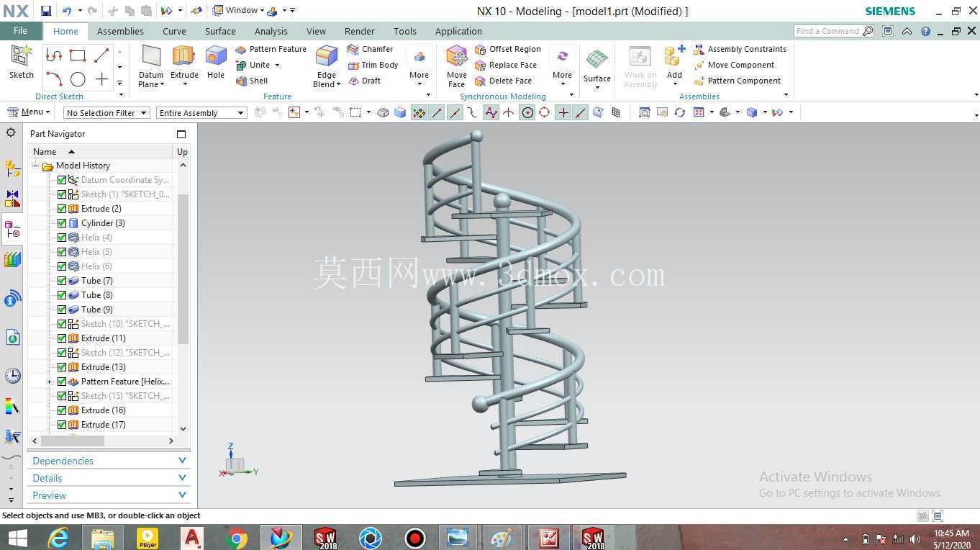Switch to the Assemblies tab
980x550 pixels.
click(120, 31)
